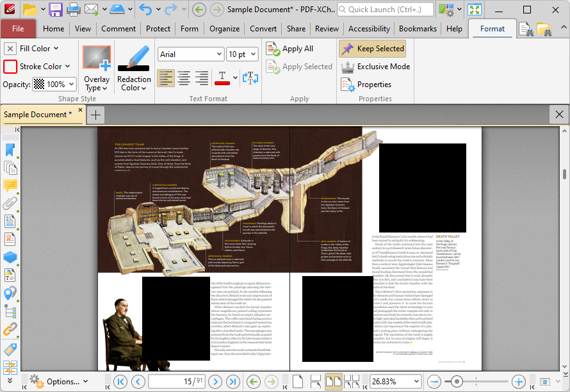The height and width of the screenshot is (392, 570).
Task: Open Attachments paperclip pane in sidebar
Action: tap(10, 203)
